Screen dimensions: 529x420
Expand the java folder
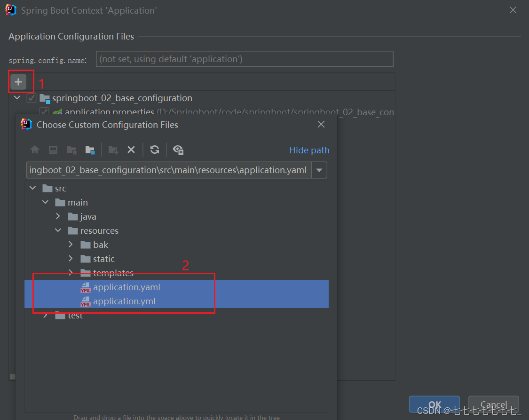point(58,216)
